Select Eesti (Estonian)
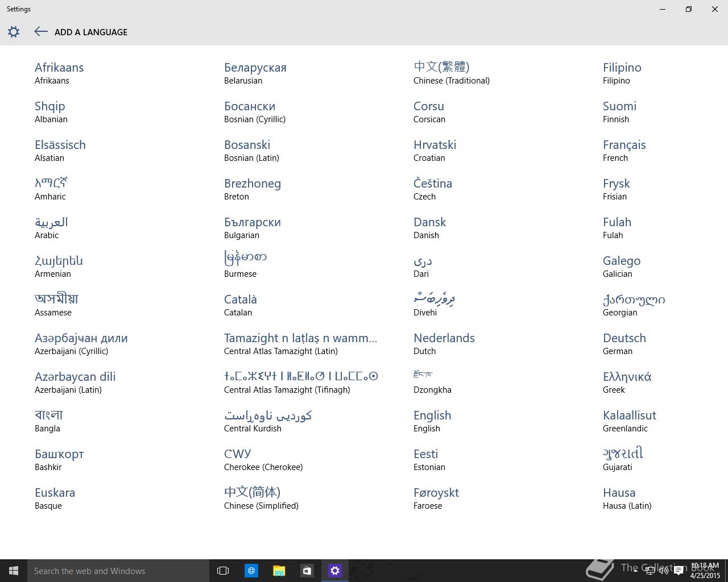Image resolution: width=728 pixels, height=582 pixels. 429,460
